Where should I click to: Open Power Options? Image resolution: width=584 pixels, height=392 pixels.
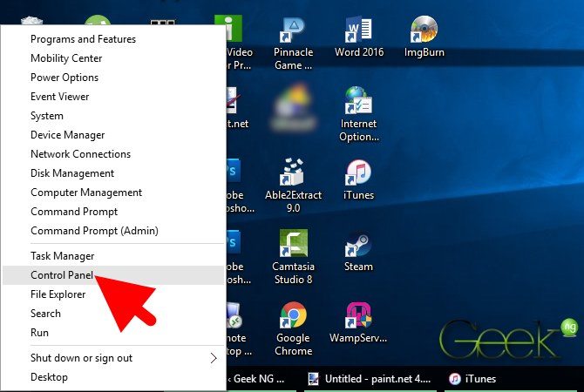tap(113, 78)
